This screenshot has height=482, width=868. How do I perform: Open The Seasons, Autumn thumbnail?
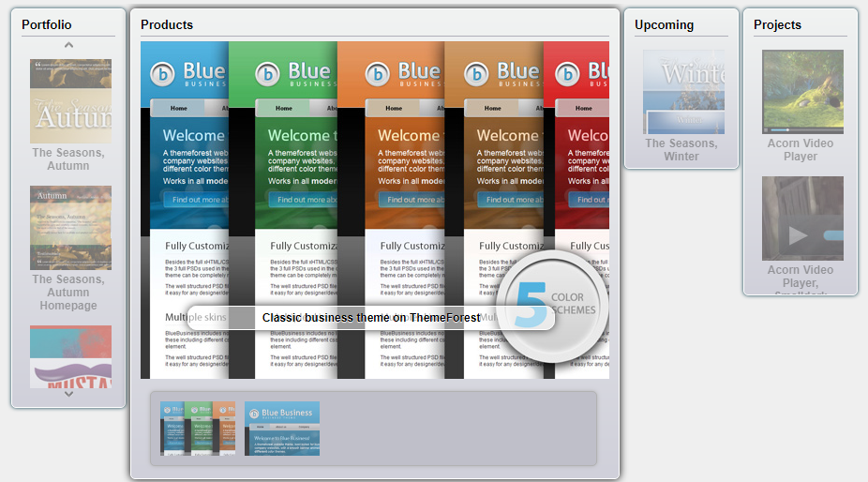pos(70,101)
